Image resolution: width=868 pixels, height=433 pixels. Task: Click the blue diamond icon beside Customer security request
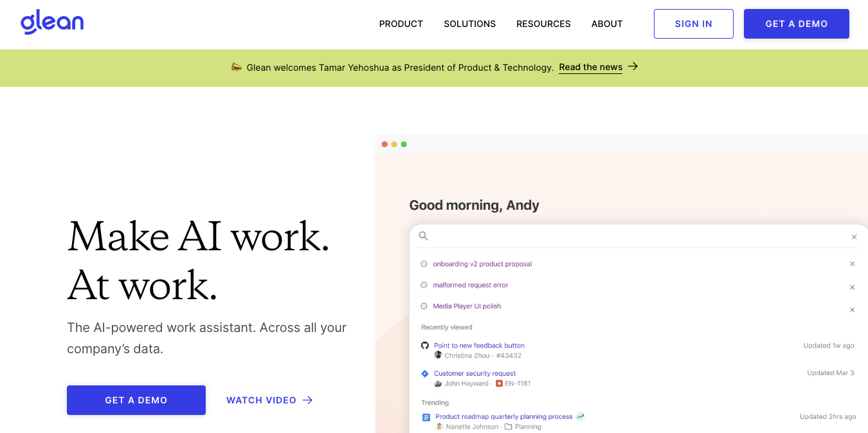pos(424,373)
